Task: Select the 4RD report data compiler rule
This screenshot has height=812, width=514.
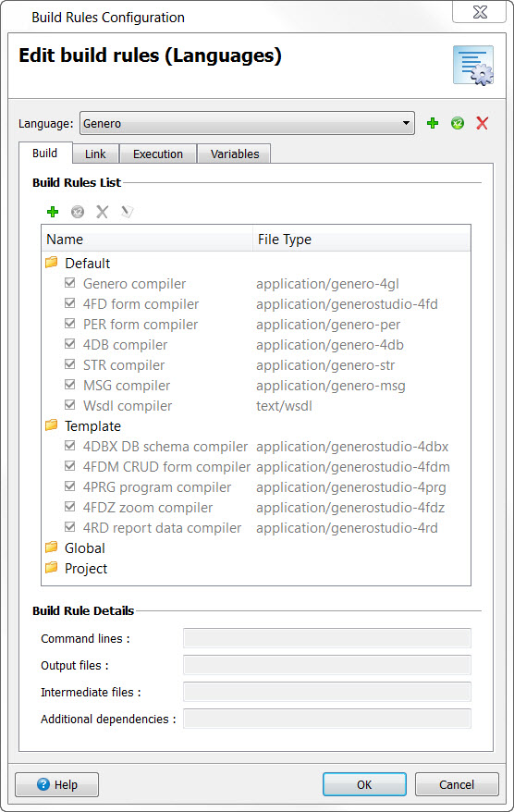Action: [162, 528]
